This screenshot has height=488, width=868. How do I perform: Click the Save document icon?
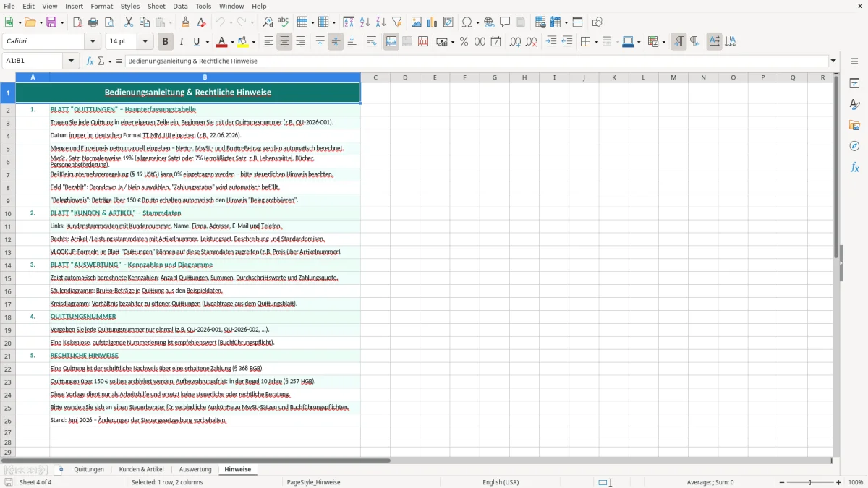pos(51,22)
